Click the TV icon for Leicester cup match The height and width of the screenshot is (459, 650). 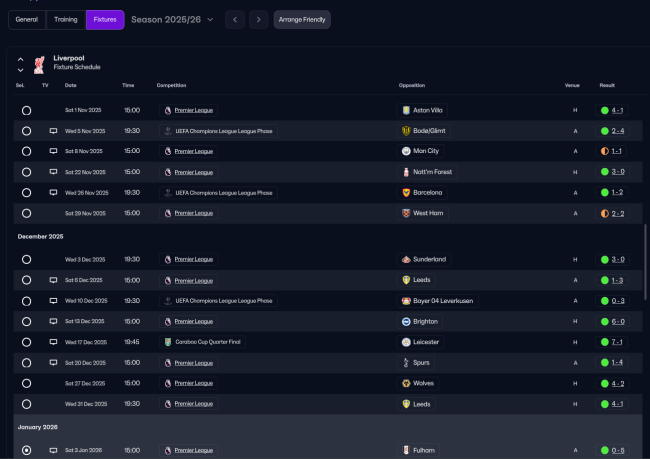pyautogui.click(x=53, y=341)
